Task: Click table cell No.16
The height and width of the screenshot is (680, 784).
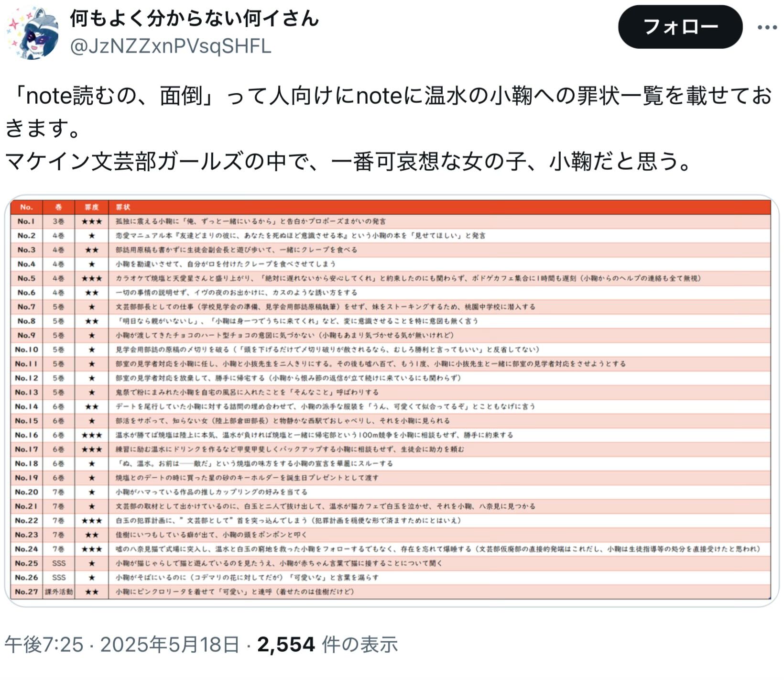Action: (26, 435)
